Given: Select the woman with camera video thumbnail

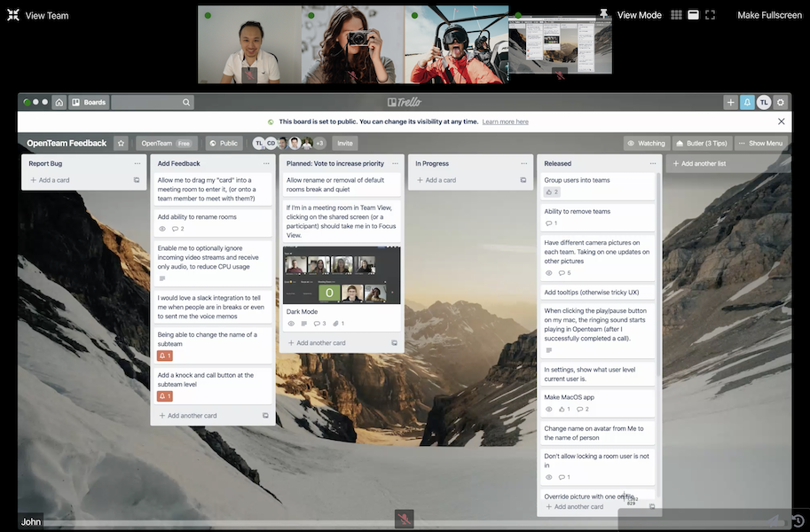Looking at the screenshot, I should pyautogui.click(x=353, y=44).
